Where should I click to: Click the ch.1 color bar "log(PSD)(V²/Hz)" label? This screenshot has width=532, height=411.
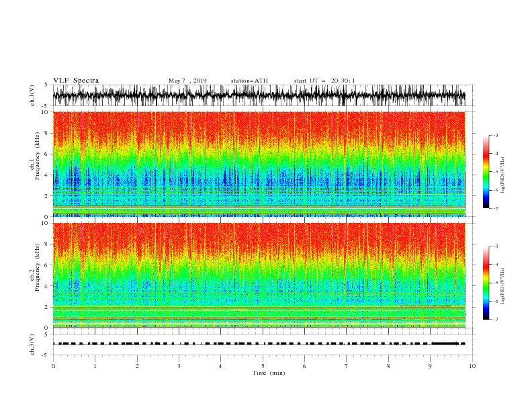[502, 175]
